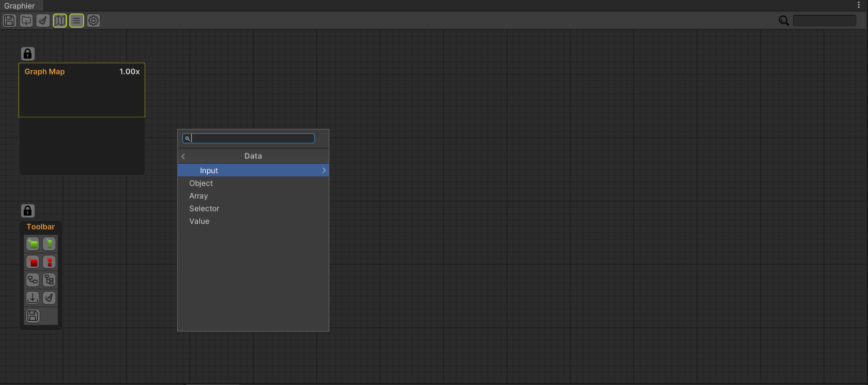Click the green add single node icon
The height and width of the screenshot is (385, 868).
tap(33, 244)
